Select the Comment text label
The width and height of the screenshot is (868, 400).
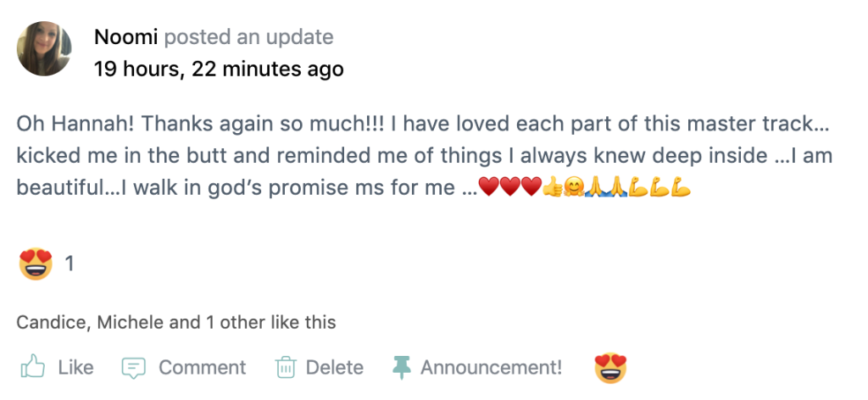coord(202,368)
